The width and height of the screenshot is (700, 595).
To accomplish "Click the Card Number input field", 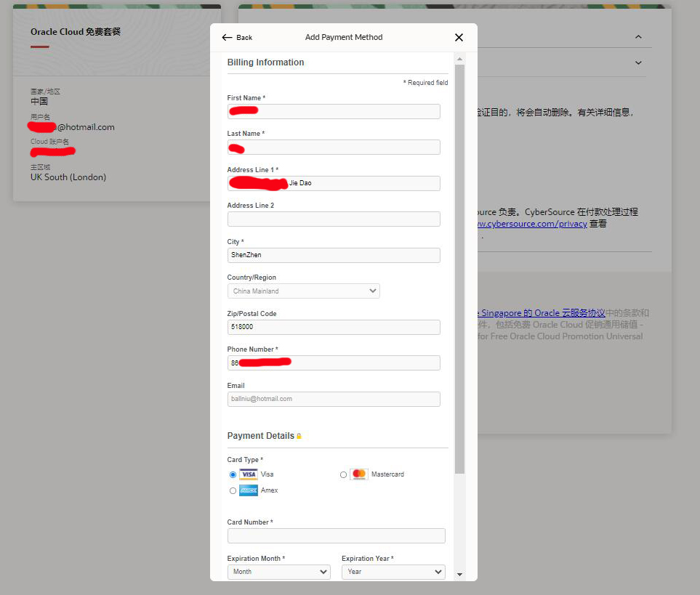I will pyautogui.click(x=336, y=535).
